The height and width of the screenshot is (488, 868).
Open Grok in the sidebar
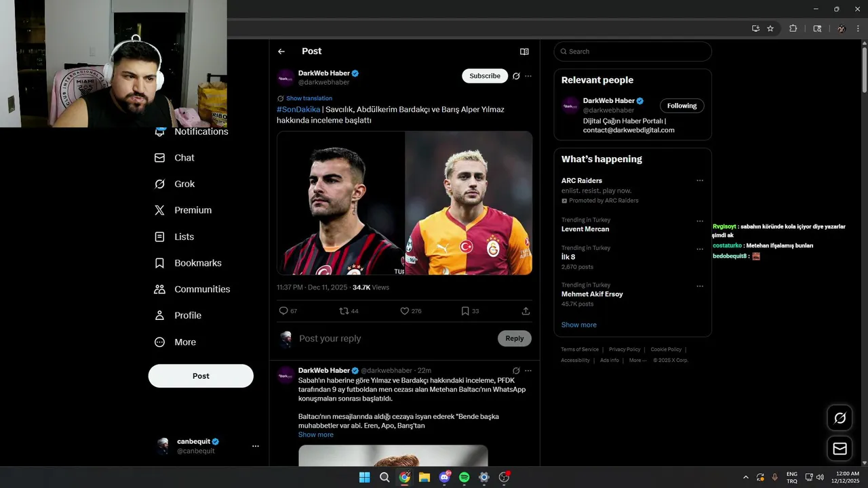(x=174, y=184)
